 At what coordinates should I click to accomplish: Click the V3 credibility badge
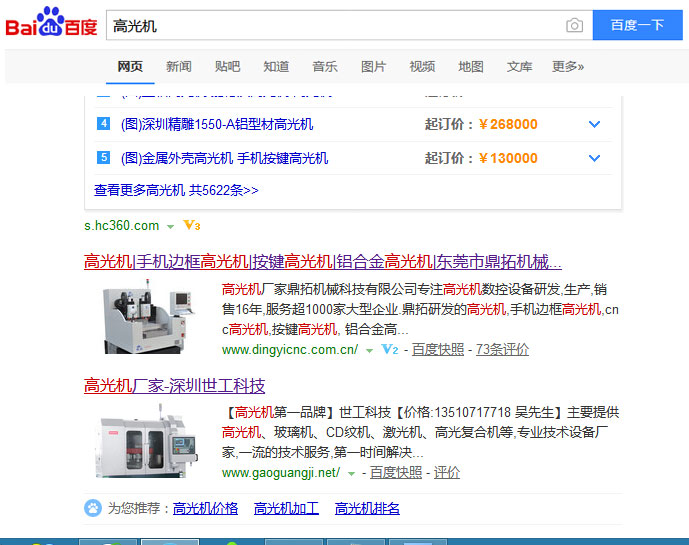coord(192,225)
